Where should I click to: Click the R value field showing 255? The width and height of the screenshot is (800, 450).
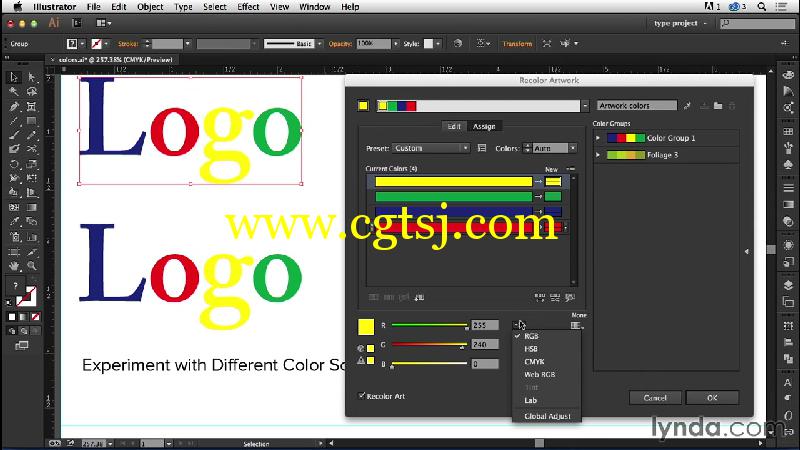pos(485,325)
